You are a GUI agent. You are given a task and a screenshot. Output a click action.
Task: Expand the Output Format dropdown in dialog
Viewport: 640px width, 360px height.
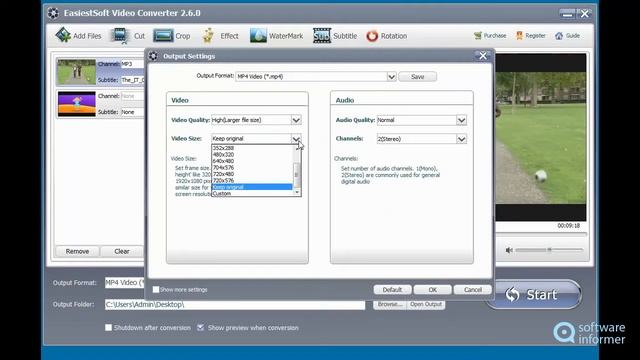coord(391,76)
